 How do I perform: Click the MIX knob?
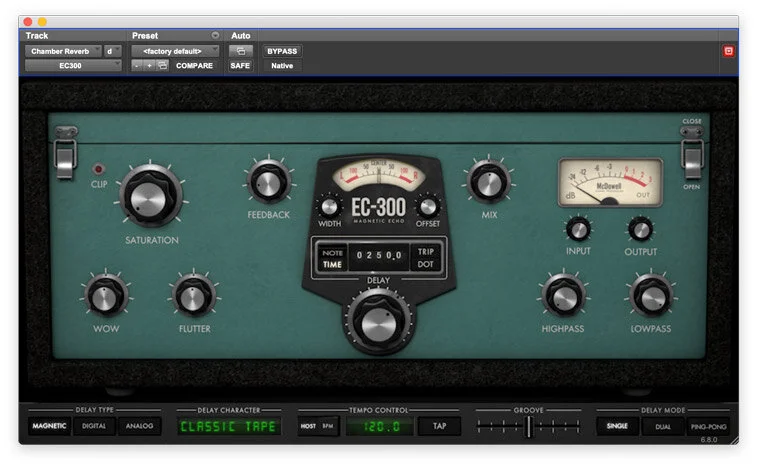pyautogui.click(x=489, y=184)
